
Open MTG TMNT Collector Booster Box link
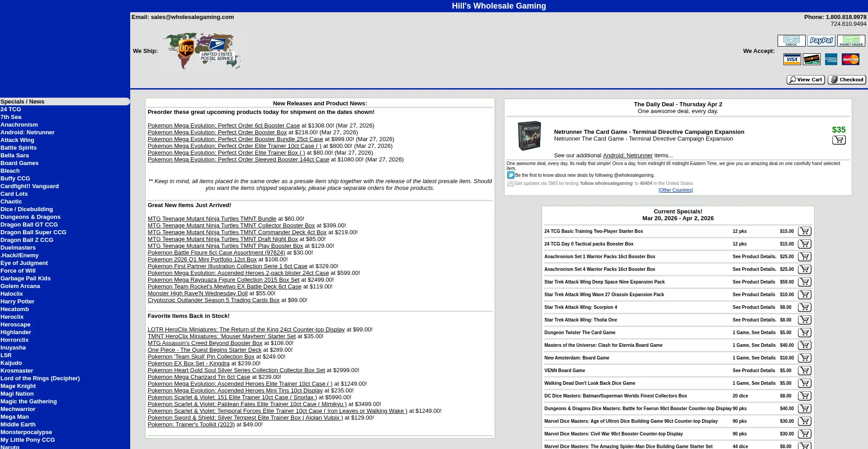point(231,226)
